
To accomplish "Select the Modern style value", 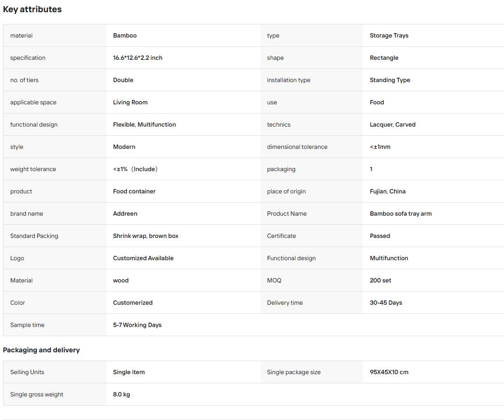I will [124, 147].
